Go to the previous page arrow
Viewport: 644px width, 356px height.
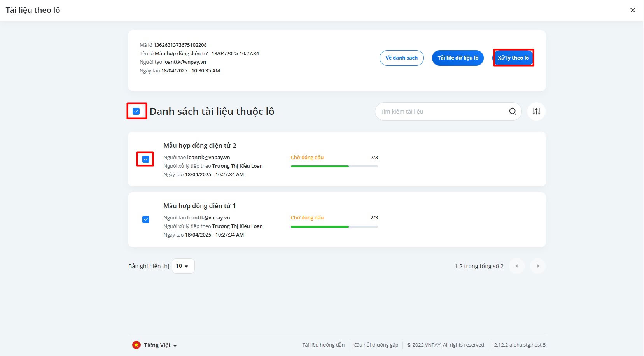pos(516,266)
